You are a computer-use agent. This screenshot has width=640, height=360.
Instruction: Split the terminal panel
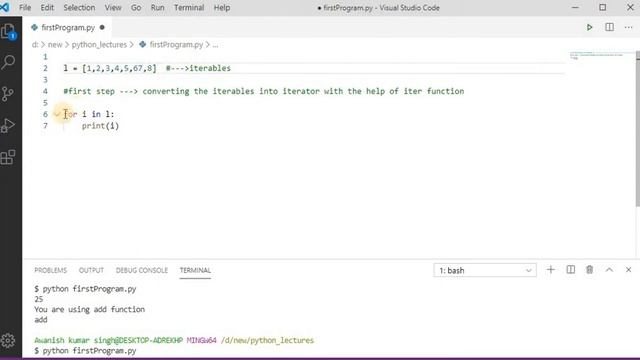(x=571, y=270)
